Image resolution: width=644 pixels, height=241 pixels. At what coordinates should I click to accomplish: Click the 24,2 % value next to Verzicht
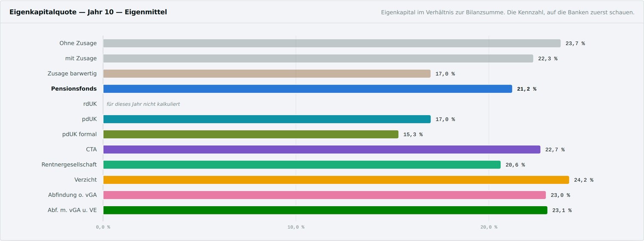[583, 180]
